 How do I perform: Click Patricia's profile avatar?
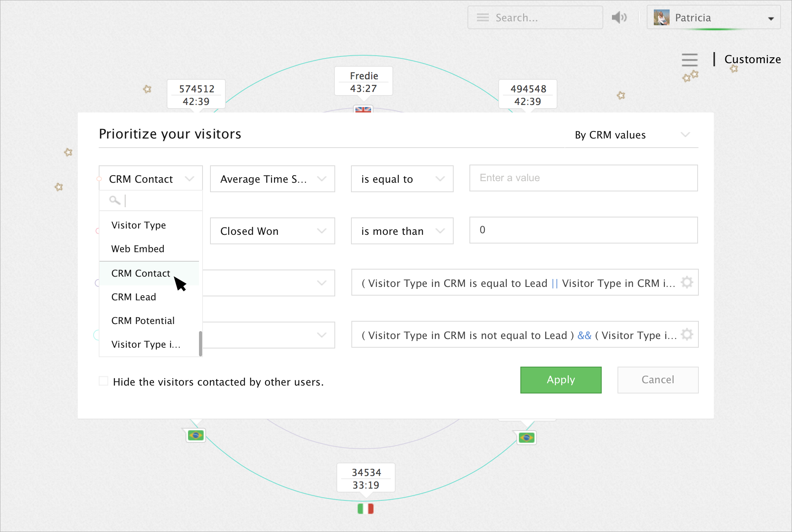tap(661, 18)
